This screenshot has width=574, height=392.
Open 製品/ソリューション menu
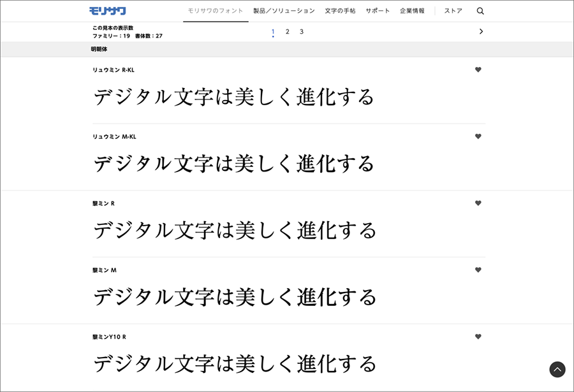(284, 11)
